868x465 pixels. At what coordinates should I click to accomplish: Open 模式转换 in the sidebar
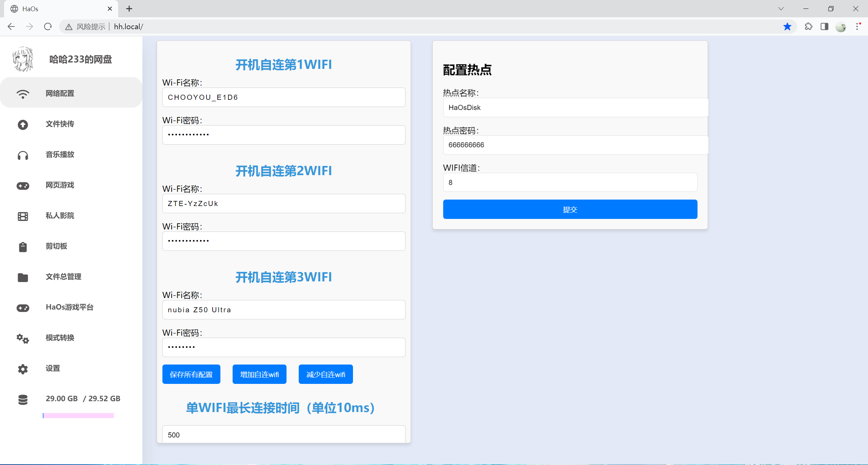tap(71, 338)
